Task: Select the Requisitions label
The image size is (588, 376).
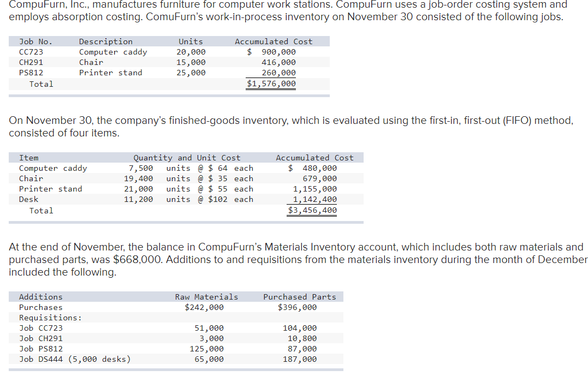Action: point(49,317)
